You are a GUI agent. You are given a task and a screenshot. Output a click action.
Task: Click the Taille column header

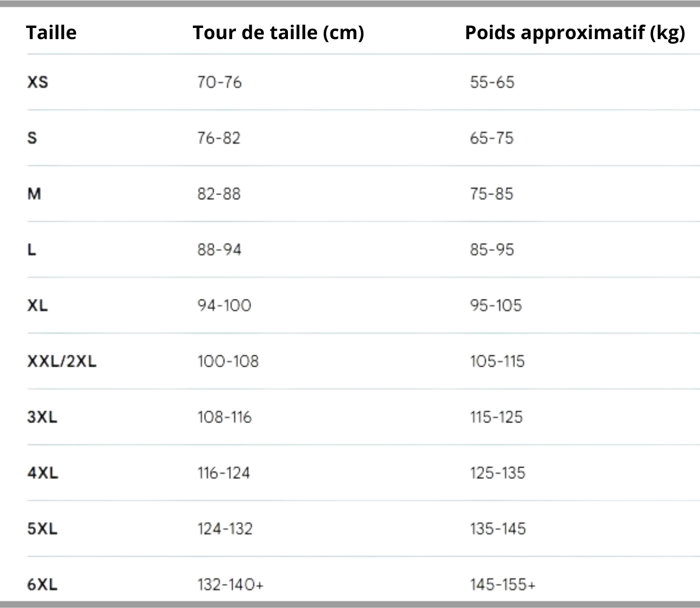(51, 32)
